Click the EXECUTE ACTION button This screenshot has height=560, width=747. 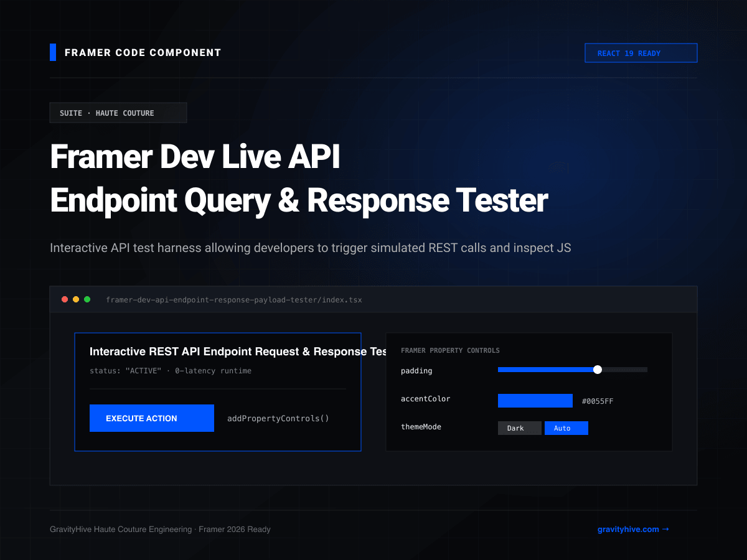point(152,418)
